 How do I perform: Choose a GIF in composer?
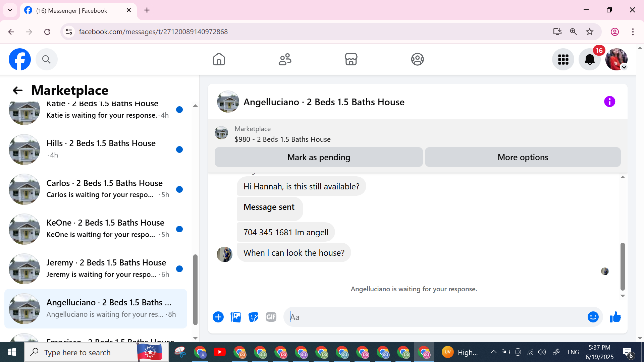(271, 317)
